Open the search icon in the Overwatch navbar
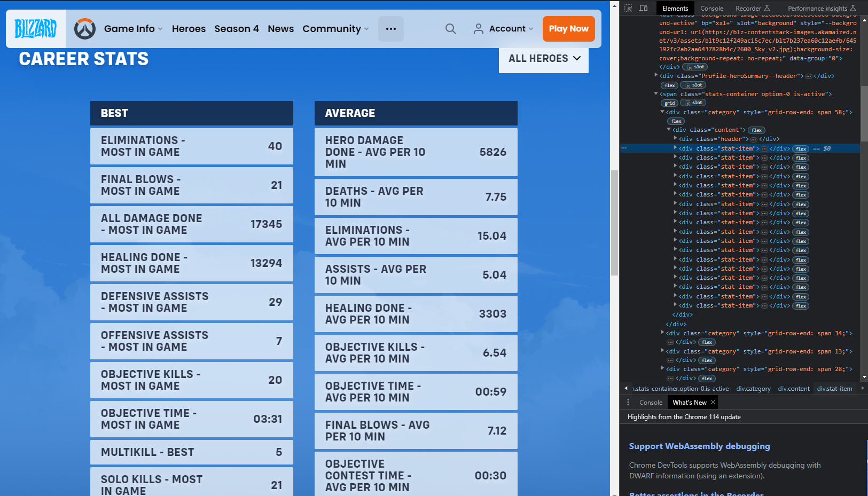 coord(450,29)
